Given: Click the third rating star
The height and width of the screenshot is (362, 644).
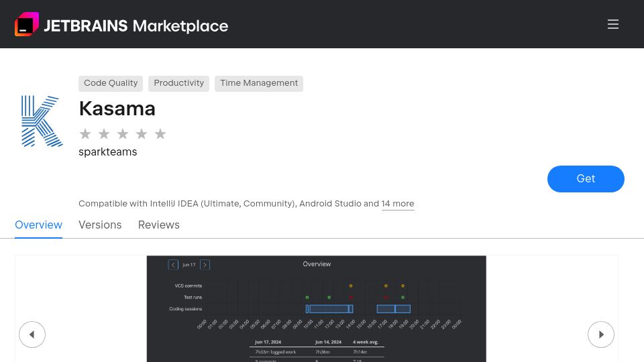Looking at the screenshot, I should pyautogui.click(x=123, y=134).
